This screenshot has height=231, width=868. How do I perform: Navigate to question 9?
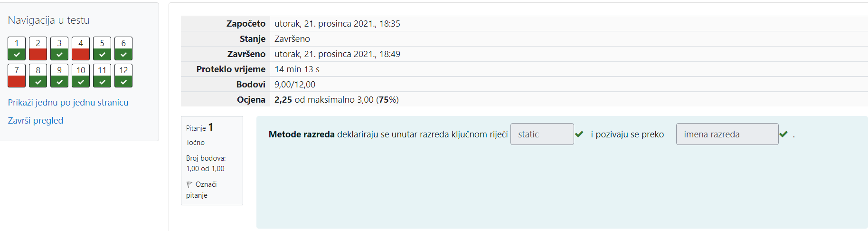coord(59,76)
